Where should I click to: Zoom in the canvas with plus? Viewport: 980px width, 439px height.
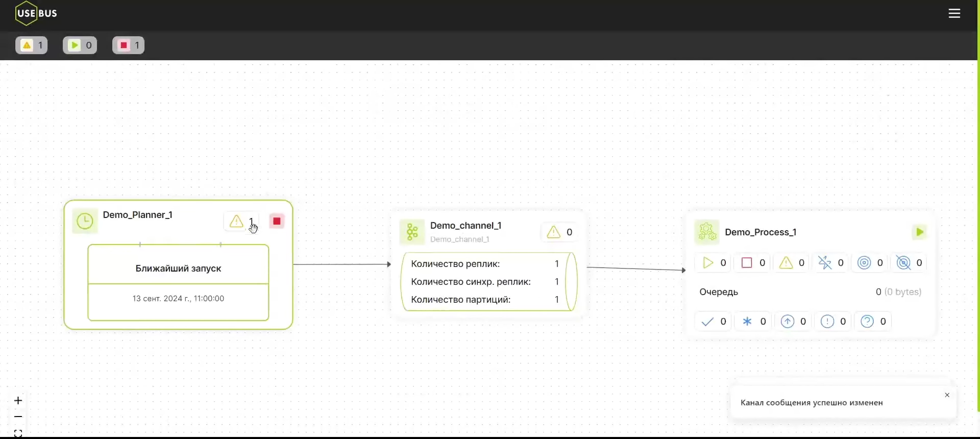pyautogui.click(x=18, y=401)
